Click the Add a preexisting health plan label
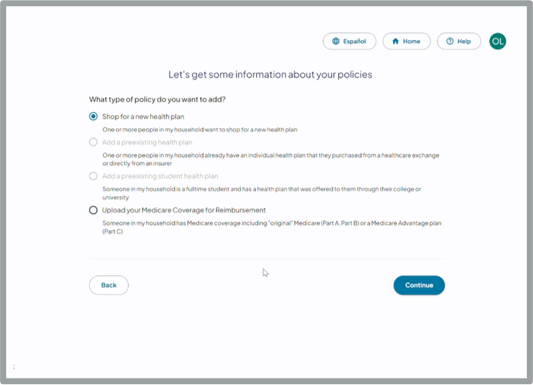The image size is (533, 385). click(x=147, y=142)
